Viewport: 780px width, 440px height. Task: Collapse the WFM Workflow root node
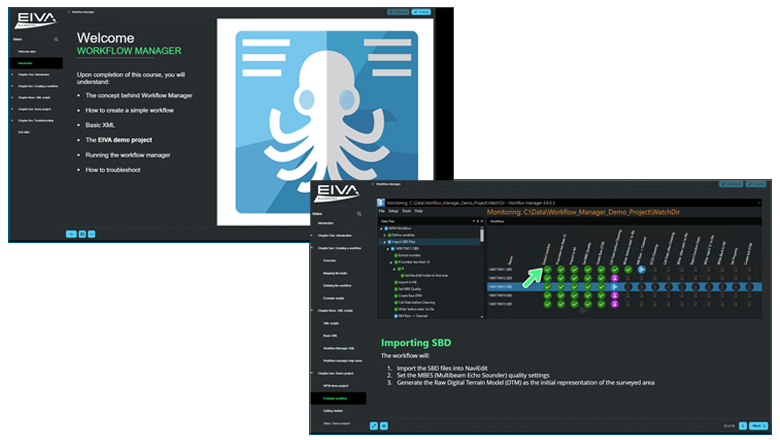[382, 229]
